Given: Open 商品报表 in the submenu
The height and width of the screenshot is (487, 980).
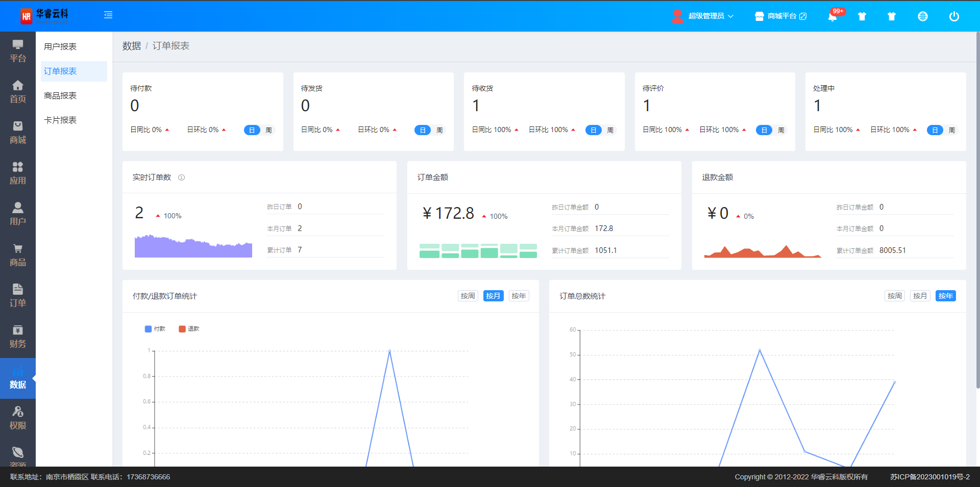Looking at the screenshot, I should tap(60, 95).
